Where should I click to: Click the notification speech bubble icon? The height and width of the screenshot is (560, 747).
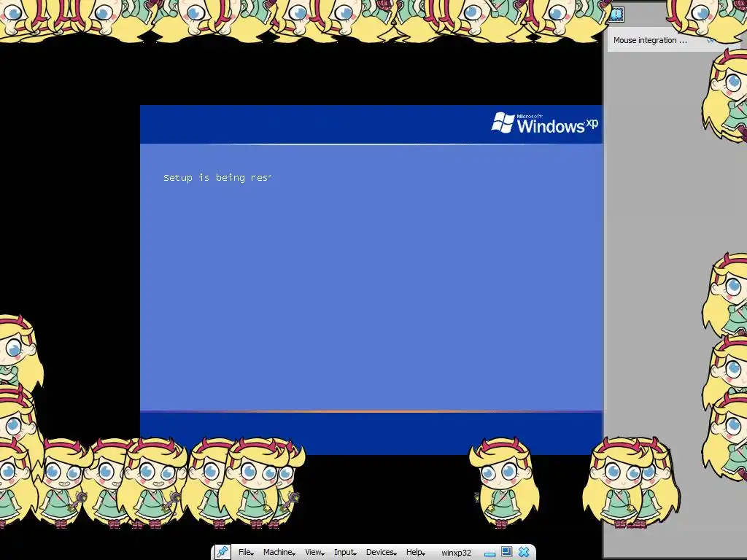click(616, 14)
